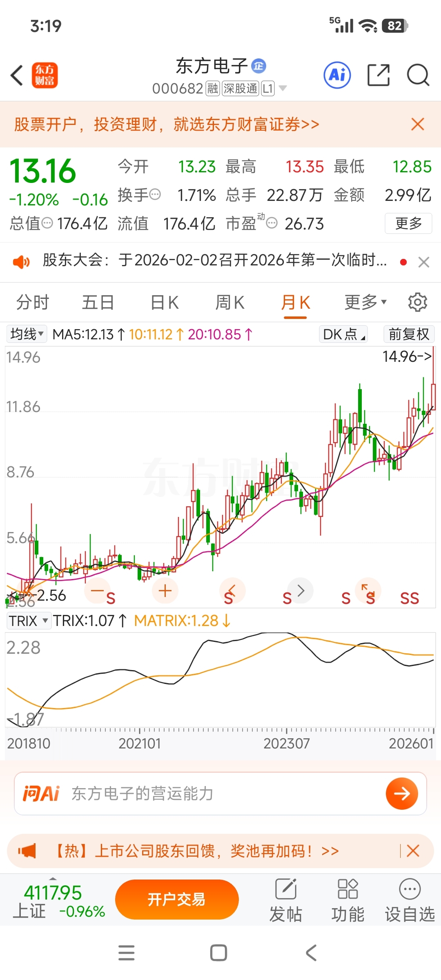Open the 东方财富 logo icon
This screenshot has height=980, width=441.
pos(45,76)
